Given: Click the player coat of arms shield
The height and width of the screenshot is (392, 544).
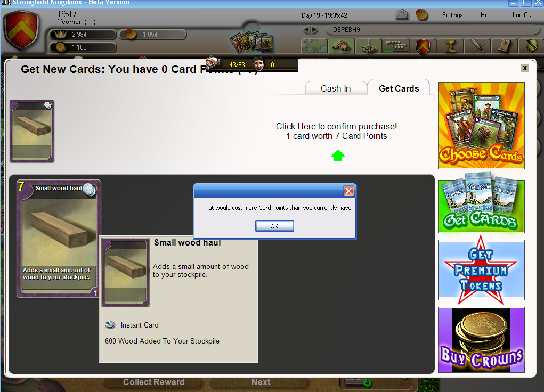Looking at the screenshot, I should point(21,30).
